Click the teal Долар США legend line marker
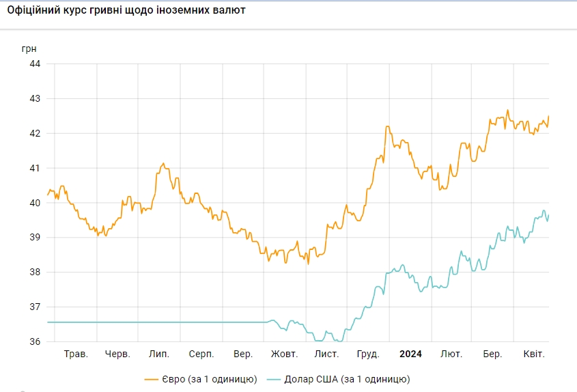Image resolution: width=577 pixels, height=392 pixels. pyautogui.click(x=273, y=379)
